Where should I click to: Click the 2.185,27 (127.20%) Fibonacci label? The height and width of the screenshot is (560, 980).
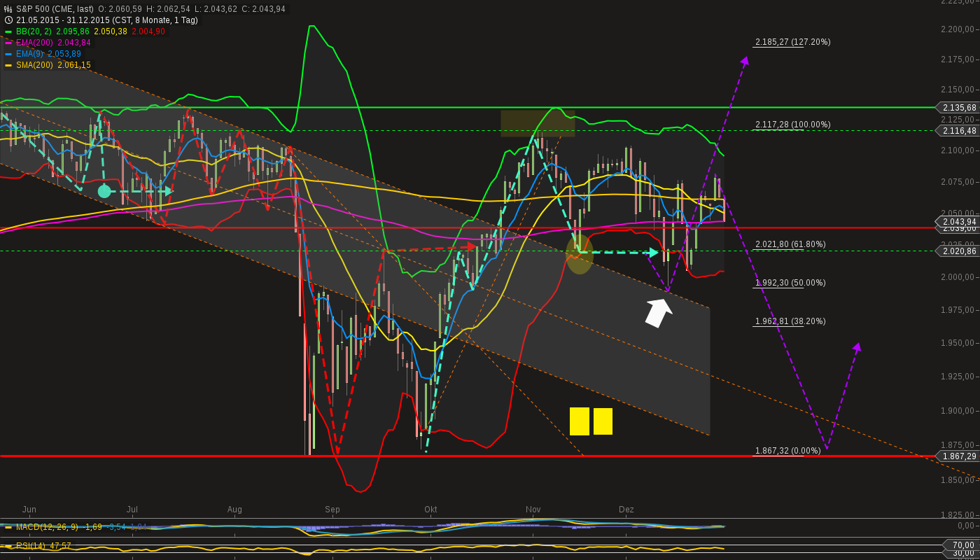click(x=792, y=42)
